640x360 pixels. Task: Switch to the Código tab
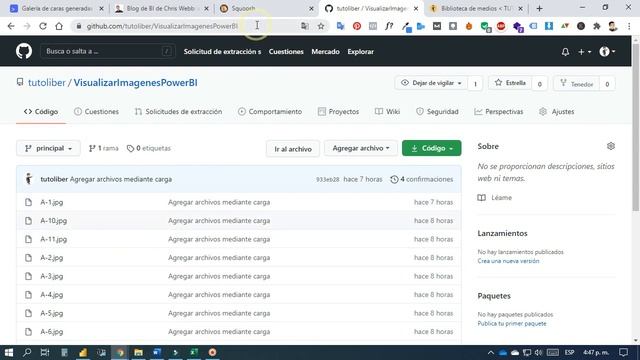click(41, 111)
